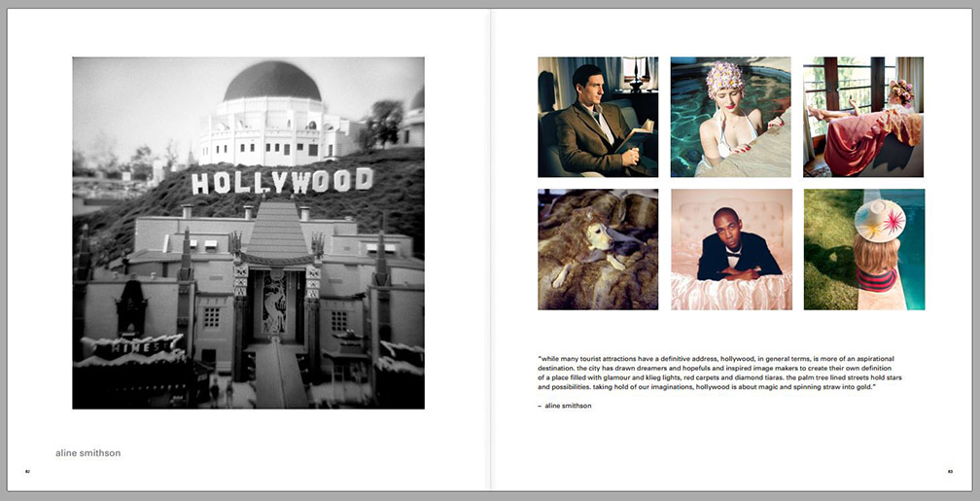Click the right page number at bottom corner
The width and height of the screenshot is (980, 501).
[950, 472]
